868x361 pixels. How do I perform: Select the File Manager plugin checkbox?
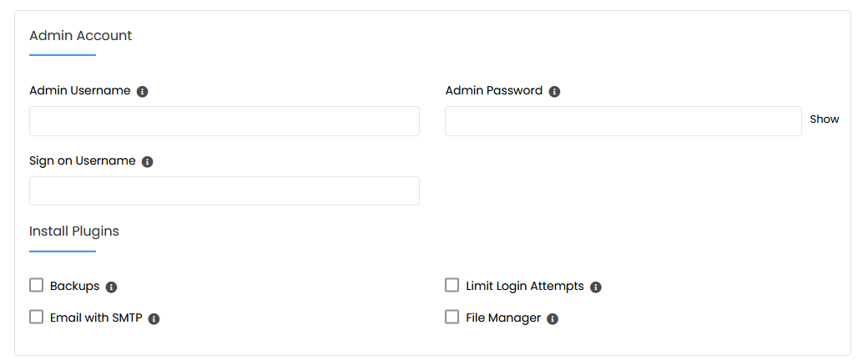452,318
